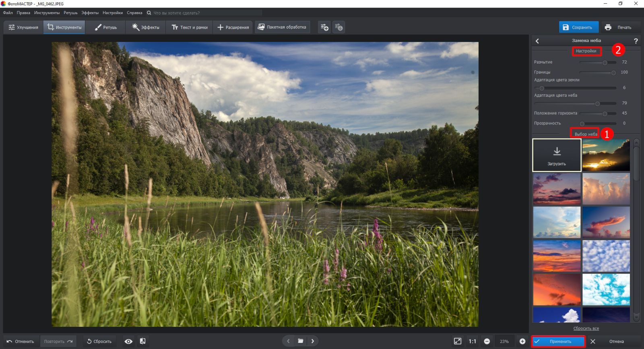Set zoom to 1:1 scale
The height and width of the screenshot is (349, 644).
[472, 341]
